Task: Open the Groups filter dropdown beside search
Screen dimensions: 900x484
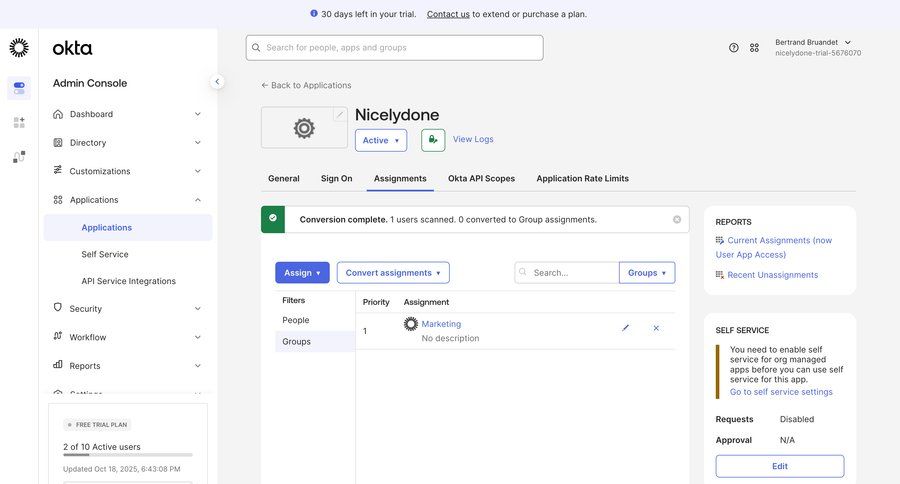Action: pyautogui.click(x=647, y=273)
